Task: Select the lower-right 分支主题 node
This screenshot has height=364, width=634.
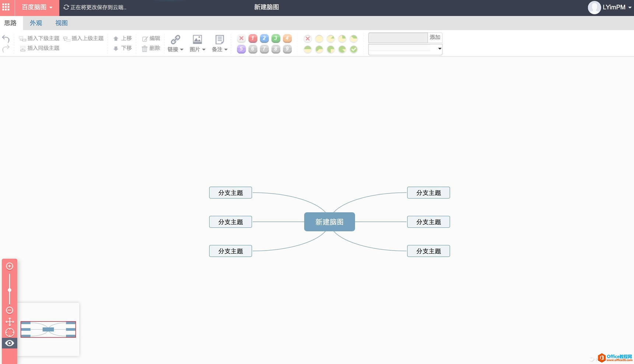Action: pyautogui.click(x=428, y=251)
